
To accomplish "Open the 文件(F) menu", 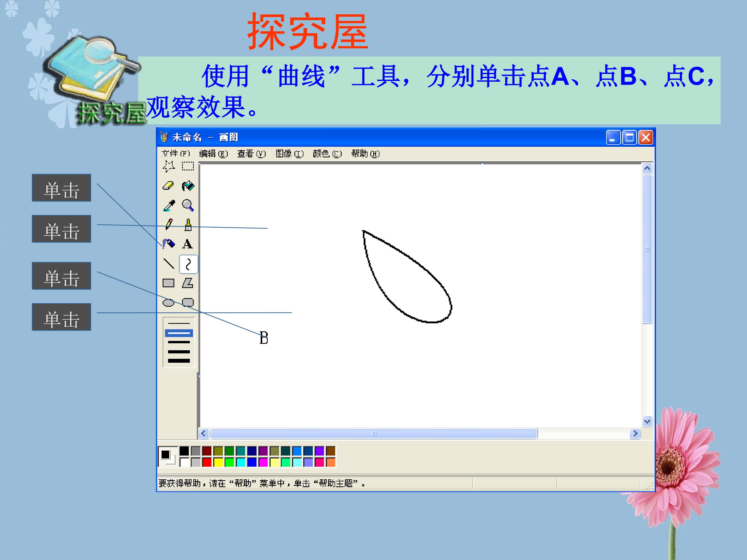I will [x=176, y=154].
